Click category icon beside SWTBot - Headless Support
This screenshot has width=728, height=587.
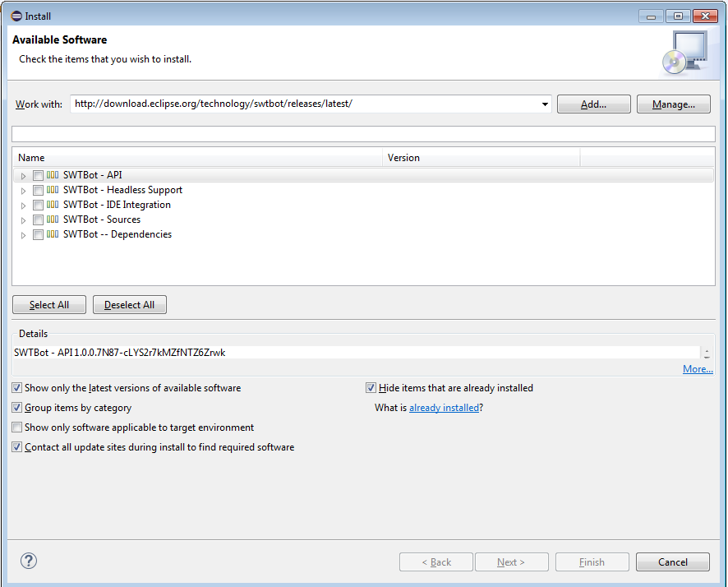click(x=53, y=190)
